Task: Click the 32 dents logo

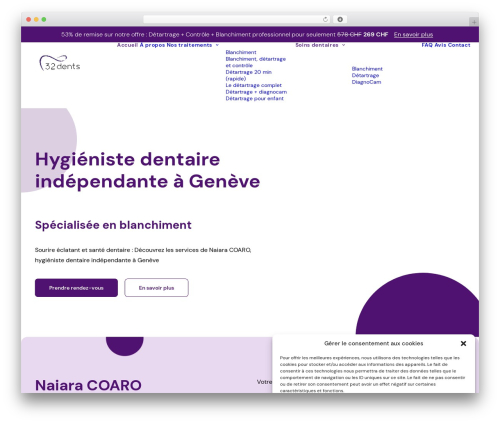Action: click(60, 63)
